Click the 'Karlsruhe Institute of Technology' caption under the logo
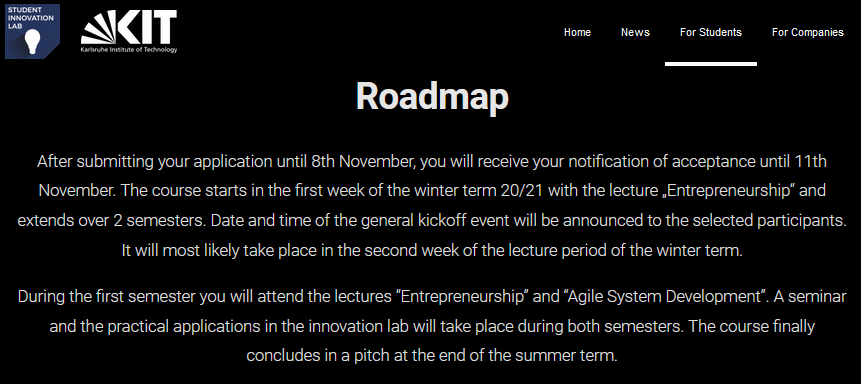861x384 pixels. (x=129, y=50)
